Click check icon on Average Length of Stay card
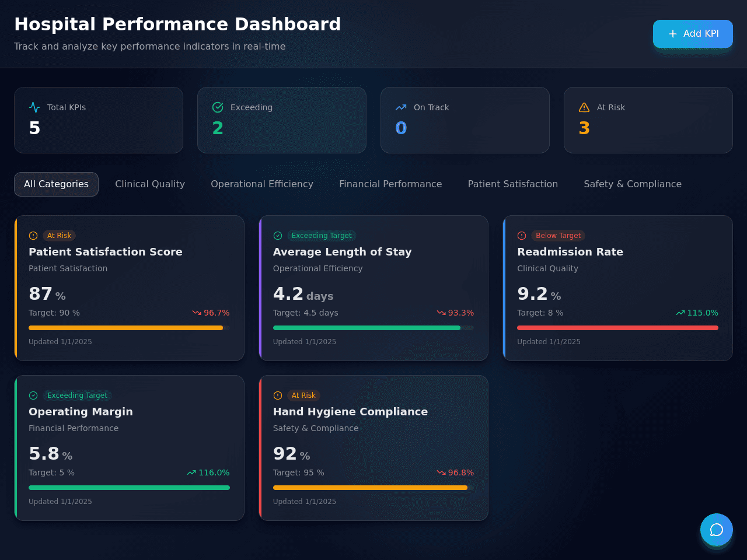 [x=278, y=236]
